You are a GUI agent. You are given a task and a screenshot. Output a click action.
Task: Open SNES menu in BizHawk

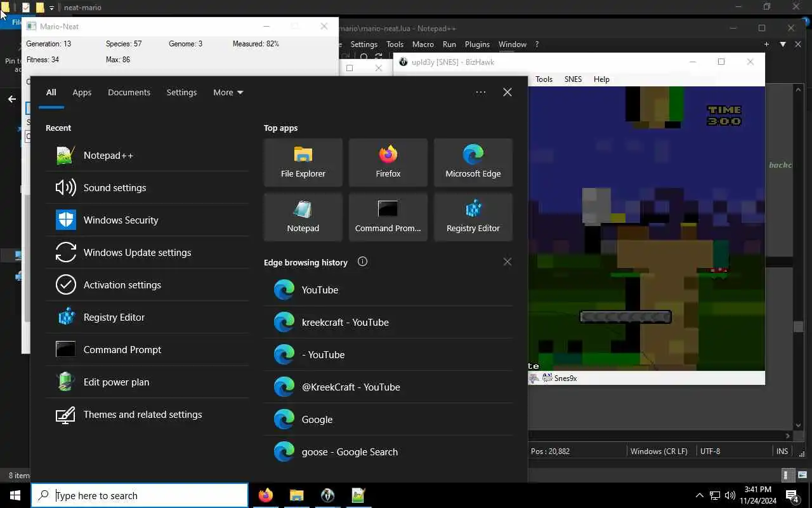click(573, 79)
